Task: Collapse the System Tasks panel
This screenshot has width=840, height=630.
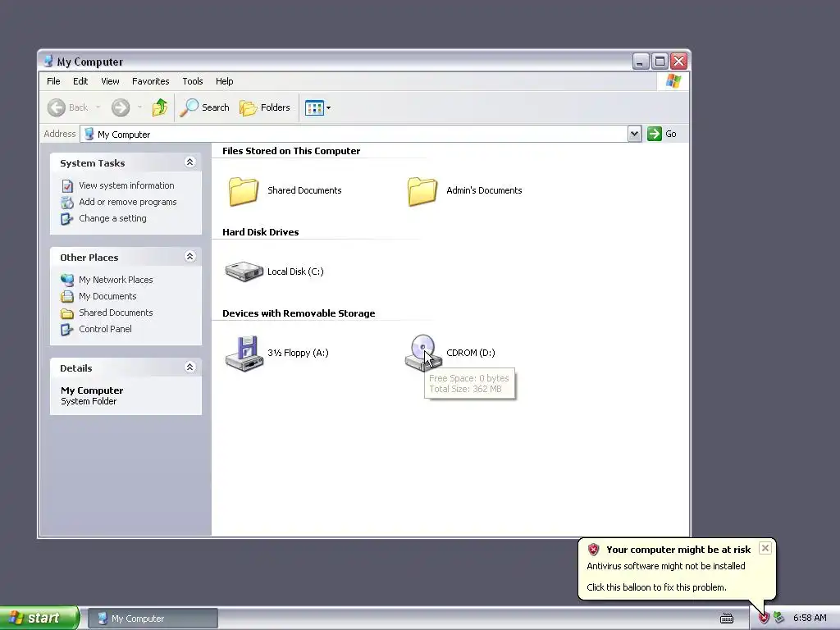Action: tap(189, 162)
